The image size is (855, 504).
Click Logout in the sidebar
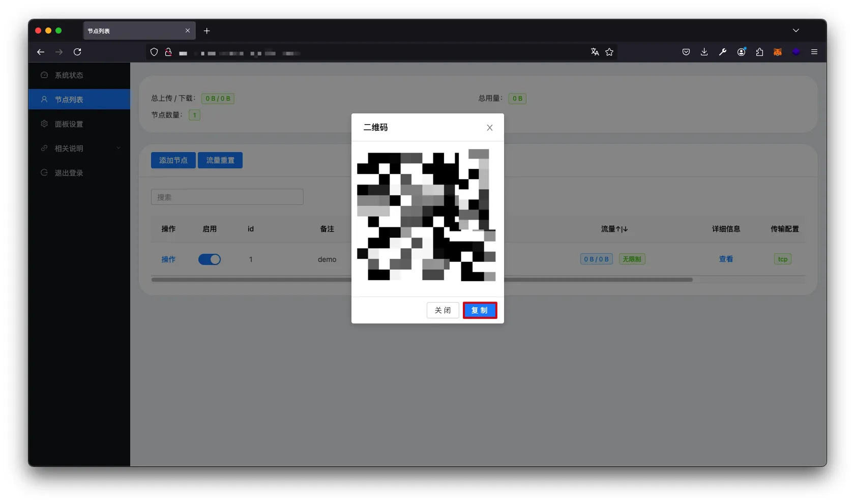click(x=69, y=173)
